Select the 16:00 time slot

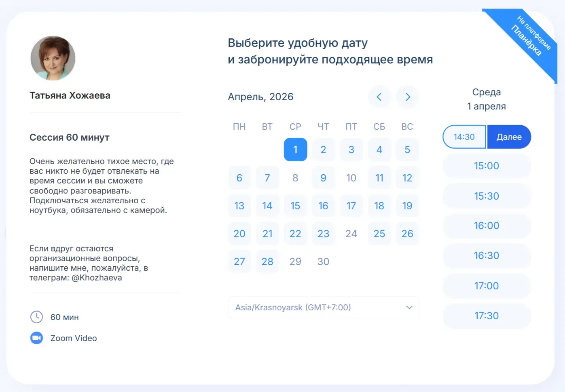tap(486, 226)
